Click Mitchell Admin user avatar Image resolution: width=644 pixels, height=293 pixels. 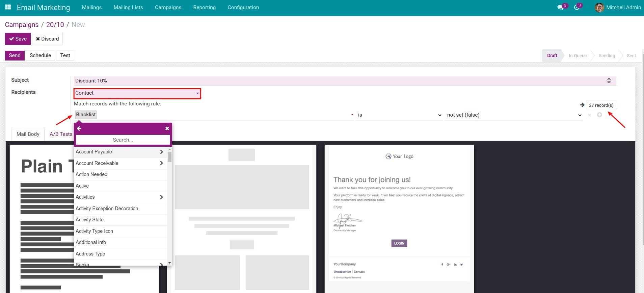point(599,7)
